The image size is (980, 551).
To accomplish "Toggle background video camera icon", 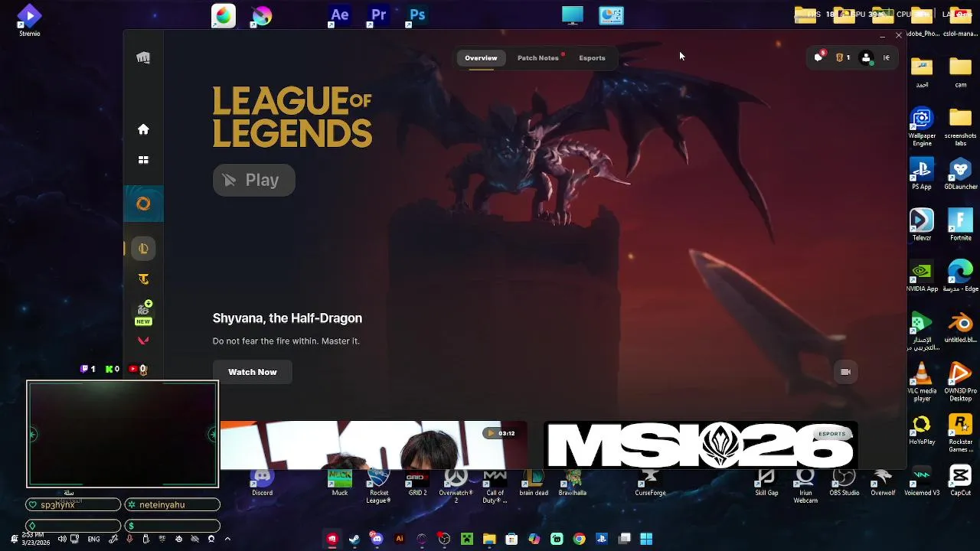I will (x=846, y=372).
